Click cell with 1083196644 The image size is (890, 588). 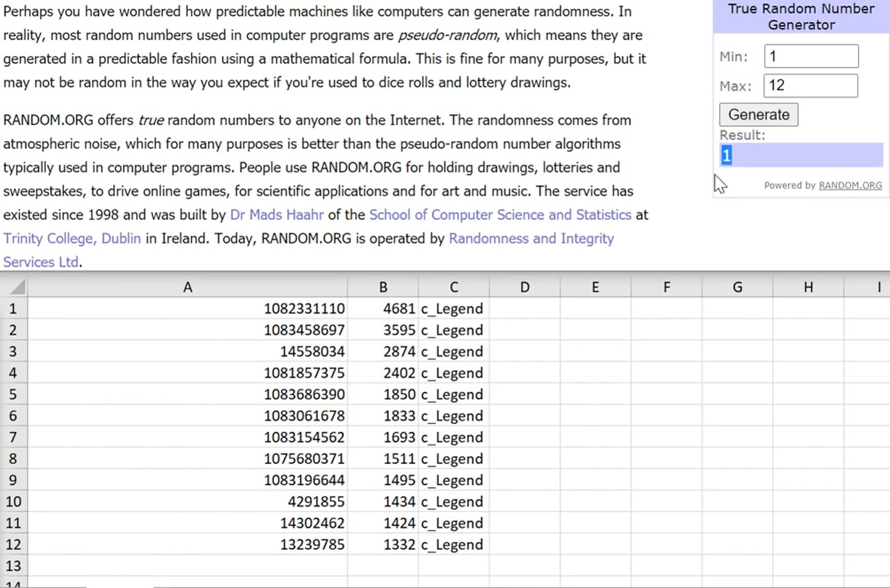click(x=188, y=480)
